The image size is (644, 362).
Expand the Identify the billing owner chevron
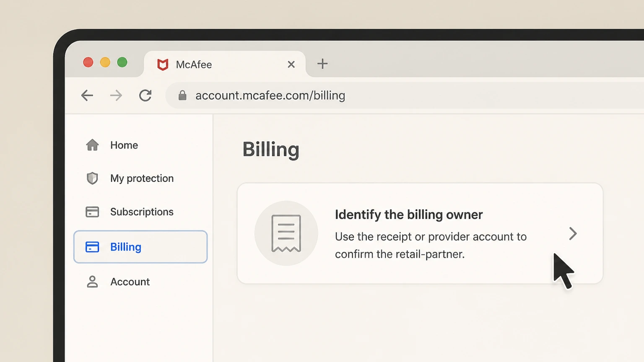pyautogui.click(x=573, y=233)
